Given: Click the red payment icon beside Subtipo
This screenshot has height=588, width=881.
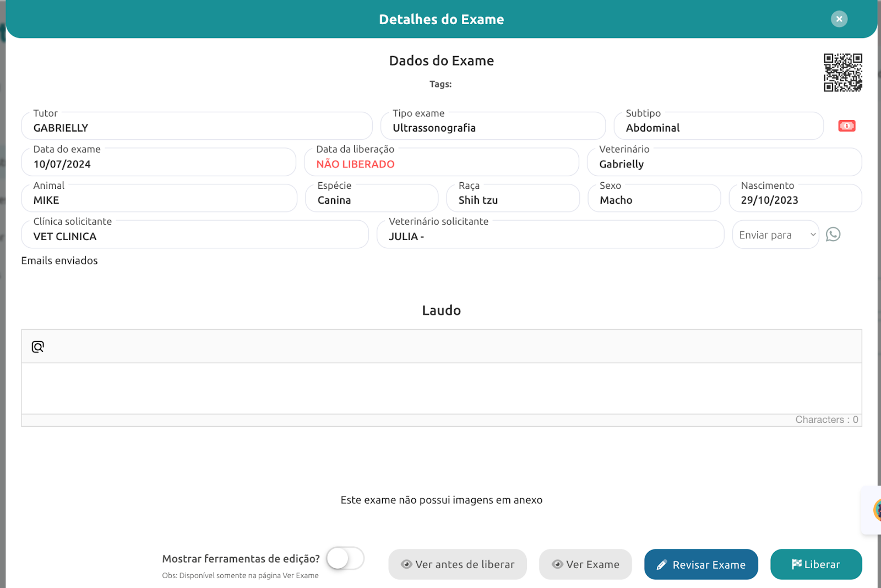Looking at the screenshot, I should click(847, 126).
